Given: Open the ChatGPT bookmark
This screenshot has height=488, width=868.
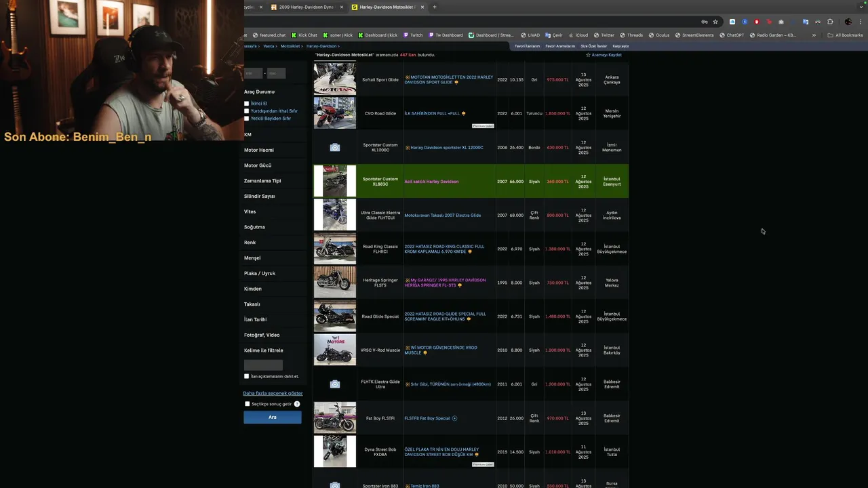Looking at the screenshot, I should point(732,35).
